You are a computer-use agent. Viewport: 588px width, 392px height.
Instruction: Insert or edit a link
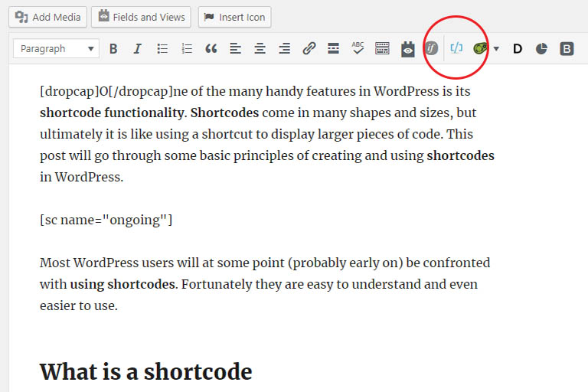309,49
